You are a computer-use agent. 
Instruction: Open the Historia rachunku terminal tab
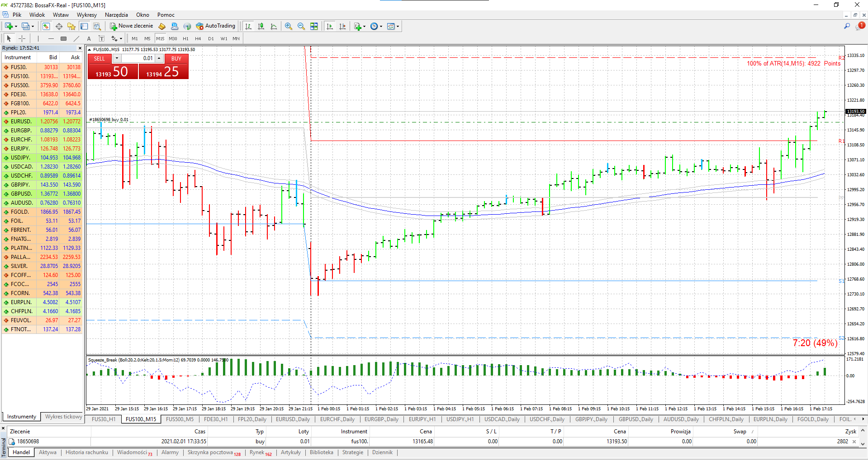click(x=87, y=452)
